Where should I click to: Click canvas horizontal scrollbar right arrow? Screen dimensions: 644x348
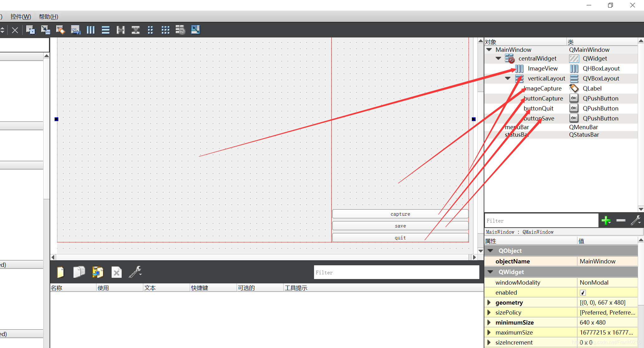point(474,257)
